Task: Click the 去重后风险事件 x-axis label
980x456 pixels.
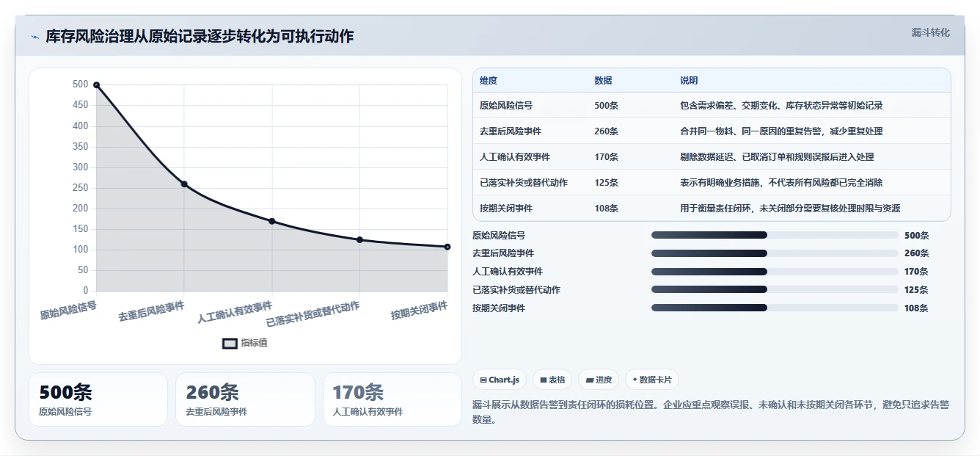Action: click(152, 311)
